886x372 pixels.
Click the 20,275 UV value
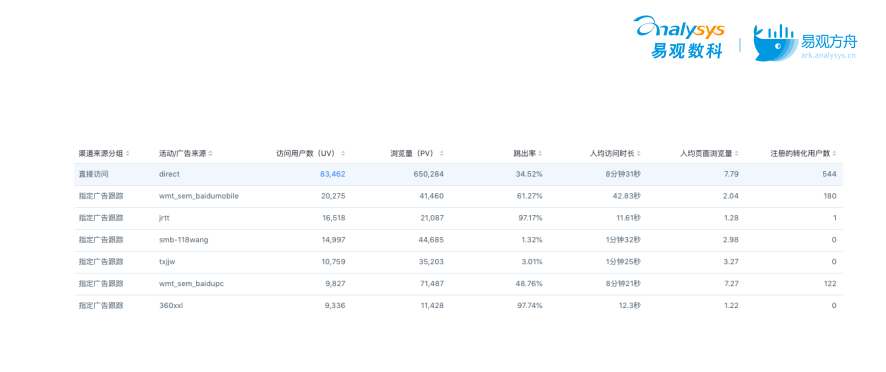tap(332, 196)
